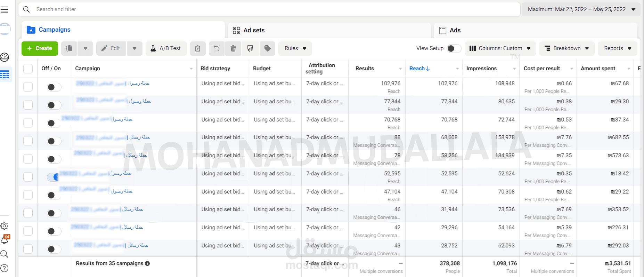Open the Columns: Custom dropdown
This screenshot has height=277, width=644.
[x=500, y=48]
